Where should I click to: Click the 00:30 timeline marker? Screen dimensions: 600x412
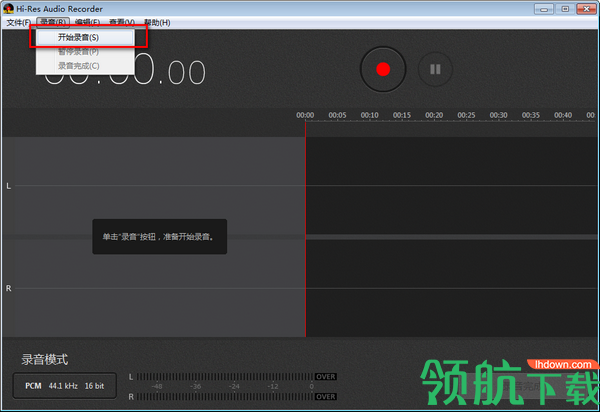tap(499, 115)
